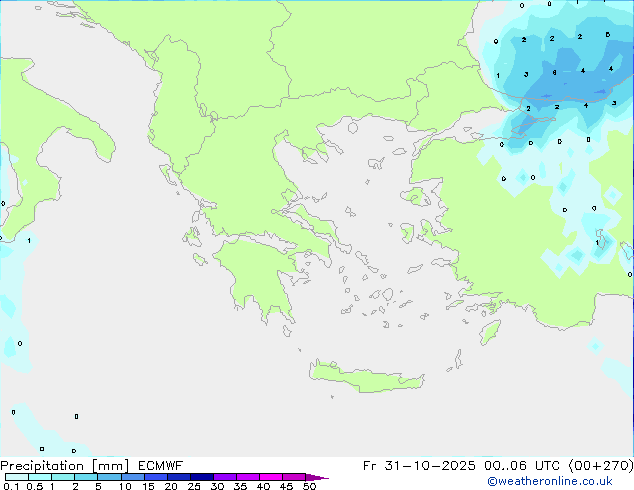Click the dark navy 25–30 mm swatch
Screen dimensions: 634x490
pos(202,477)
